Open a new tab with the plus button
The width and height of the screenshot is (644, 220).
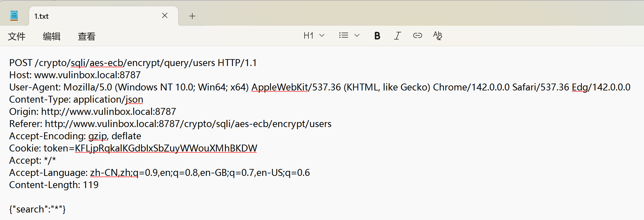[192, 16]
